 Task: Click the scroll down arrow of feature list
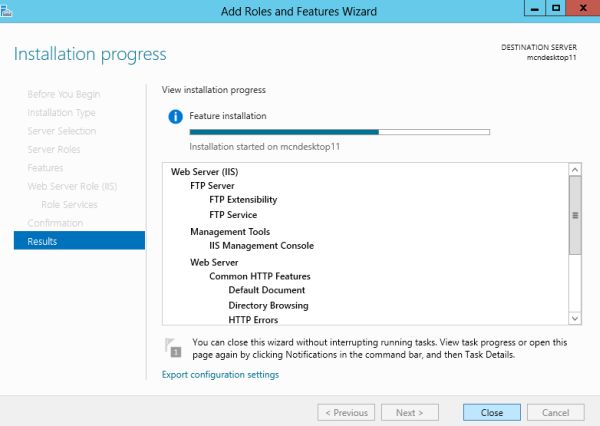575,318
